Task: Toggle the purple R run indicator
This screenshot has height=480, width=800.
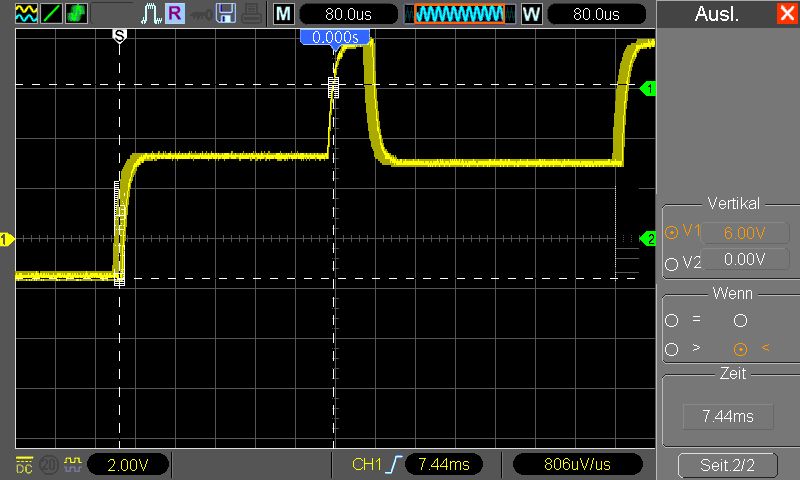Action: click(174, 13)
